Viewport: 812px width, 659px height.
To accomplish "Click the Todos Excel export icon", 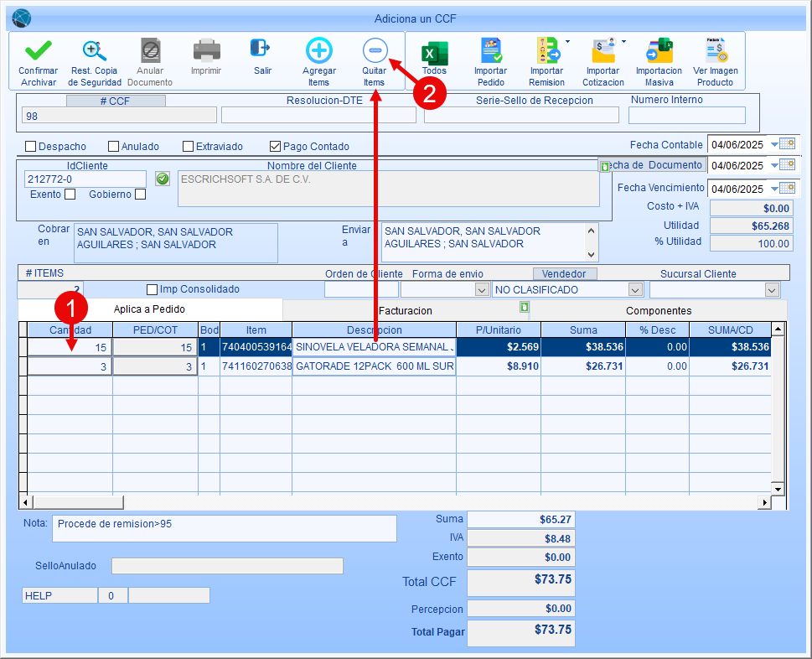I will click(x=434, y=52).
